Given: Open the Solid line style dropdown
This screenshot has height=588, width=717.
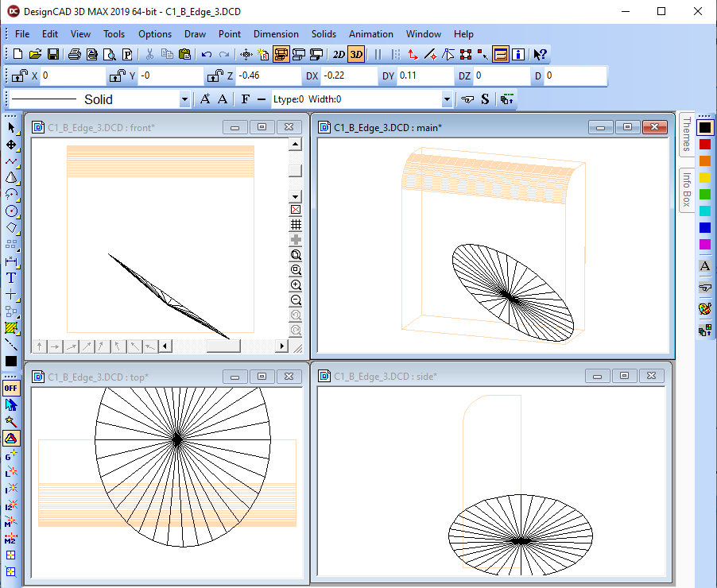Looking at the screenshot, I should pos(184,99).
